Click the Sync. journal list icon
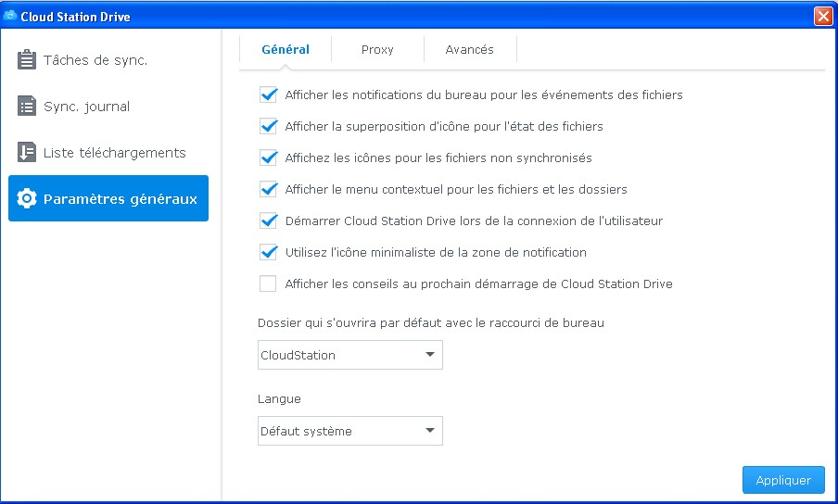The width and height of the screenshot is (838, 504). [27, 107]
